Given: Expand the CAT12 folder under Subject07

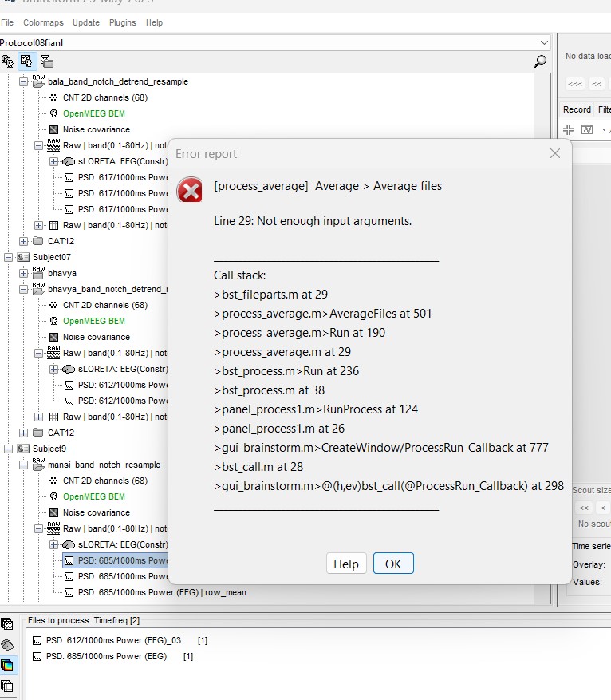Looking at the screenshot, I should pos(24,433).
